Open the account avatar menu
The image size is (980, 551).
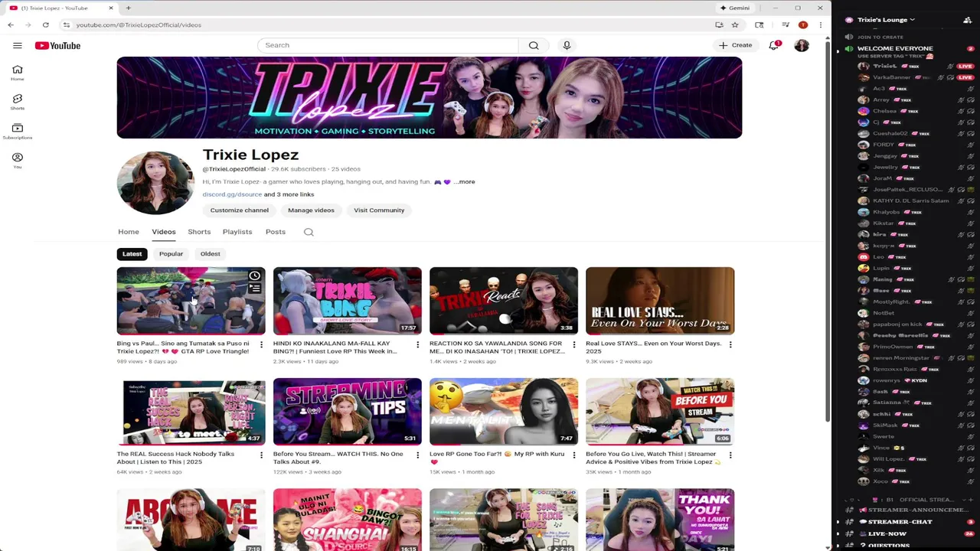[802, 46]
